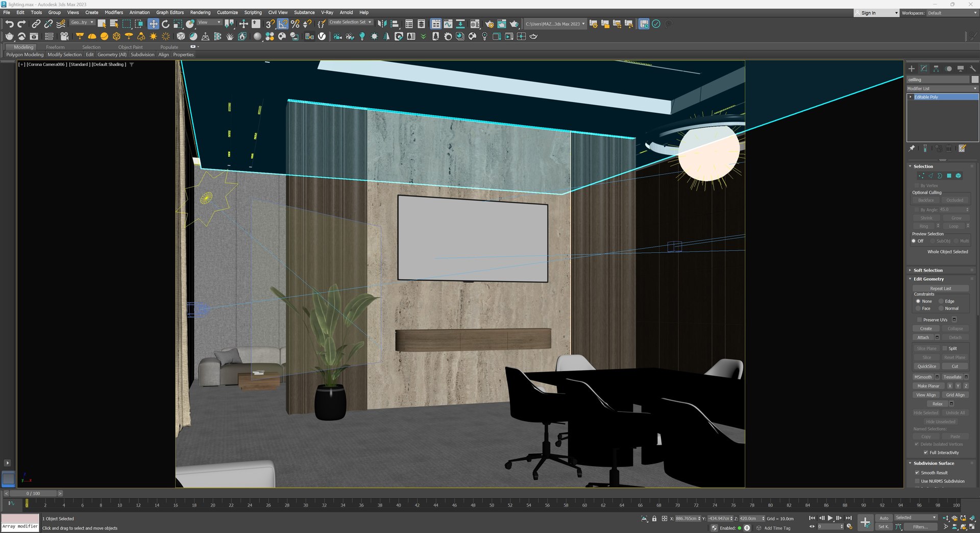Screen dimensions: 980x533
Task: Switch to Polygon sub-object level
Action: [x=949, y=176]
